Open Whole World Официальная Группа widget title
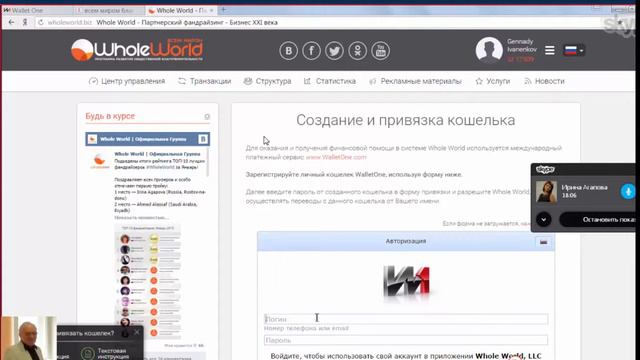Image resolution: width=640 pixels, height=360 pixels. pyautogui.click(x=143, y=139)
